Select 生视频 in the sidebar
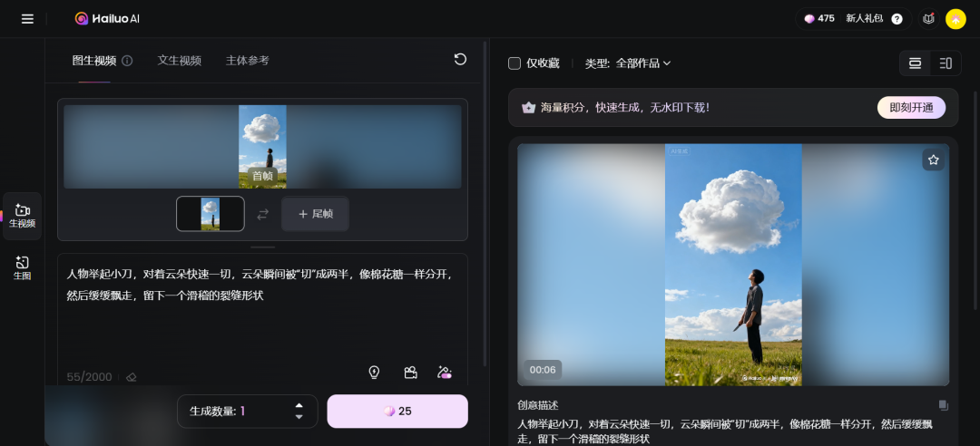980x446 pixels. click(23, 216)
